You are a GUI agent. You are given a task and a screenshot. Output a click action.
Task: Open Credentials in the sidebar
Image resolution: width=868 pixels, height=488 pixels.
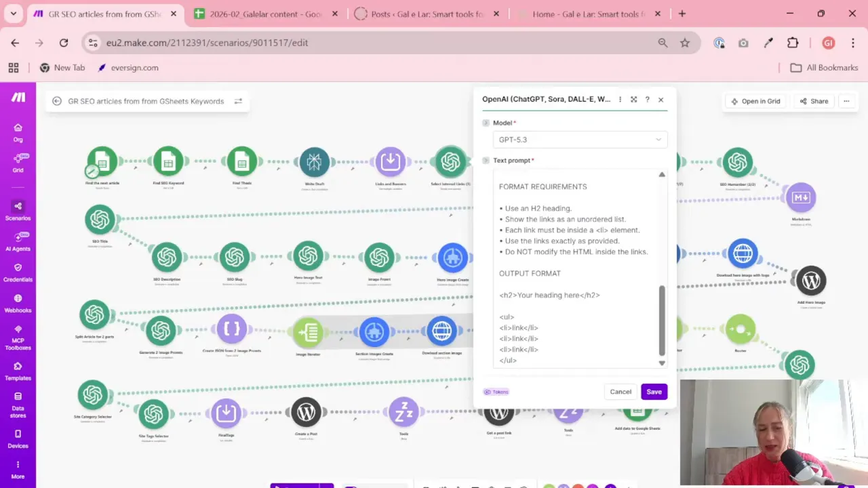pos(18,272)
